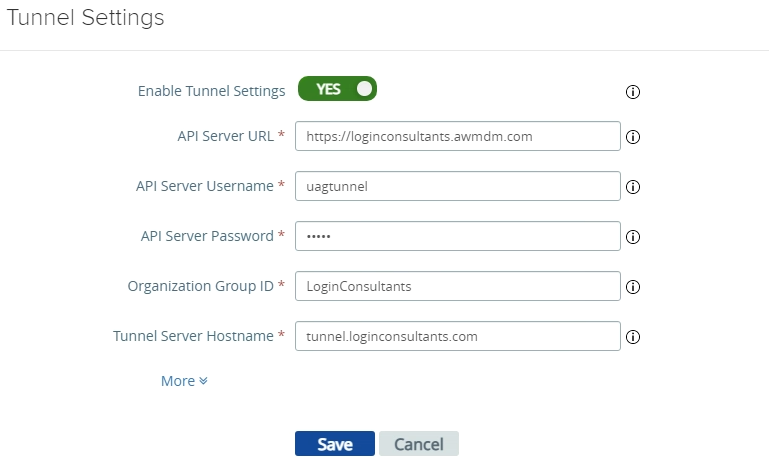Screen dimensions: 769x473
Task: Click the "Tunnel Server Hostname" label
Action: (x=193, y=336)
